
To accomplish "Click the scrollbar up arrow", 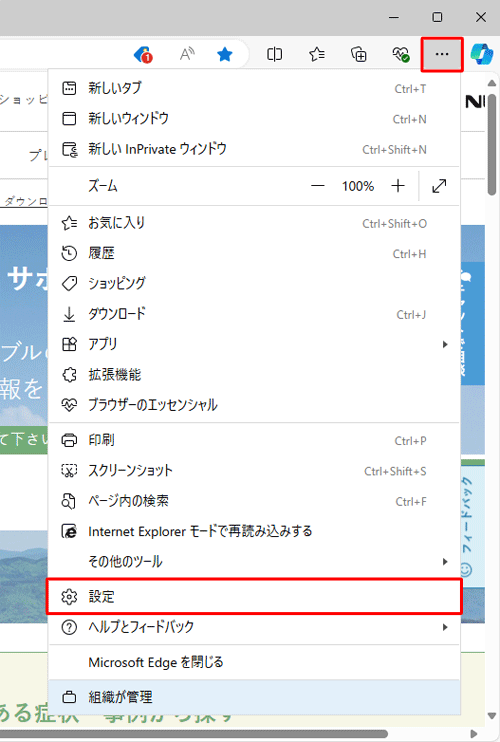I will pyautogui.click(x=492, y=83).
